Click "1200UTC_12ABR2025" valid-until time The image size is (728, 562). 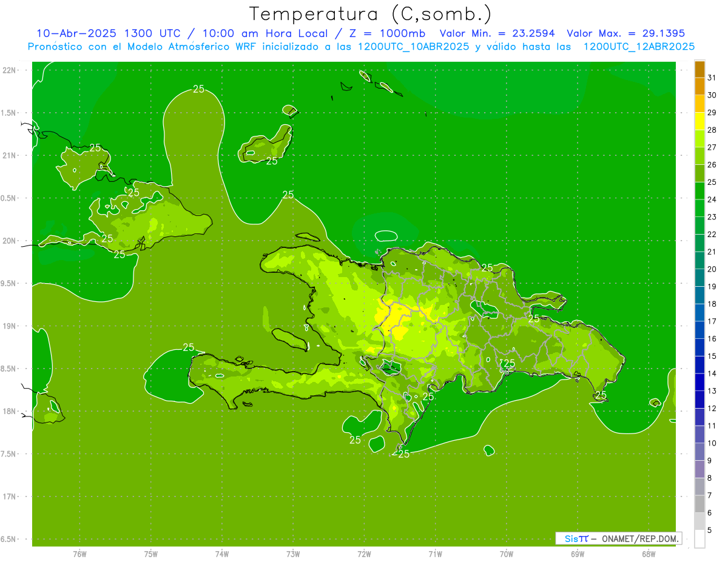click(x=639, y=47)
